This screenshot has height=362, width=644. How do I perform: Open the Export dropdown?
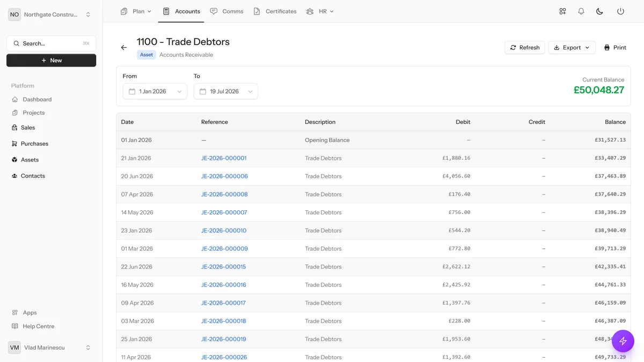click(x=572, y=48)
